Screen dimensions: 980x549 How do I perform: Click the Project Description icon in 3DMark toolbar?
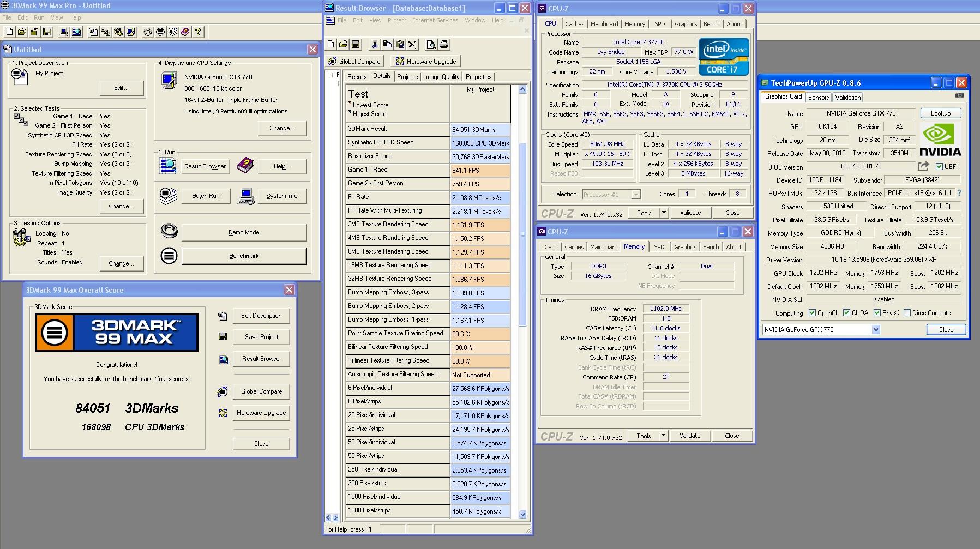click(x=93, y=32)
